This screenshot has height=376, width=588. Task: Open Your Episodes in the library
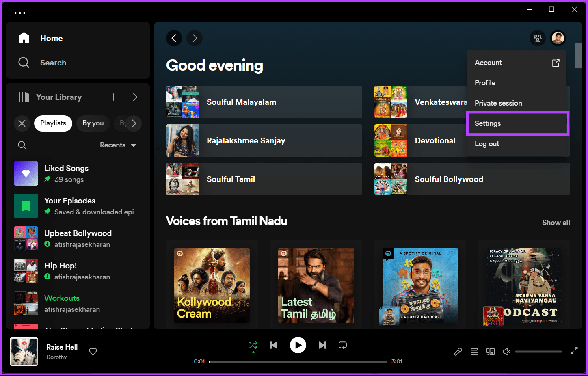pyautogui.click(x=78, y=206)
